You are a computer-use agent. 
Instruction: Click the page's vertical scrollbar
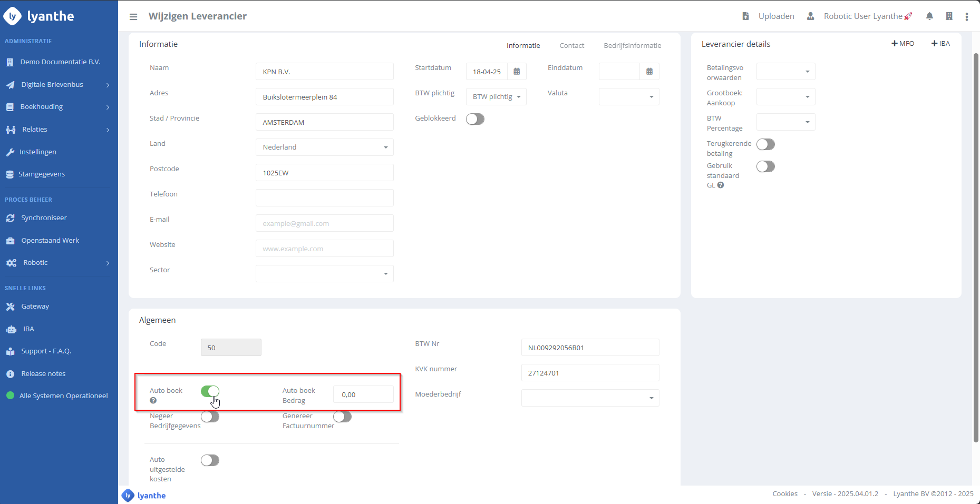pyautogui.click(x=976, y=248)
